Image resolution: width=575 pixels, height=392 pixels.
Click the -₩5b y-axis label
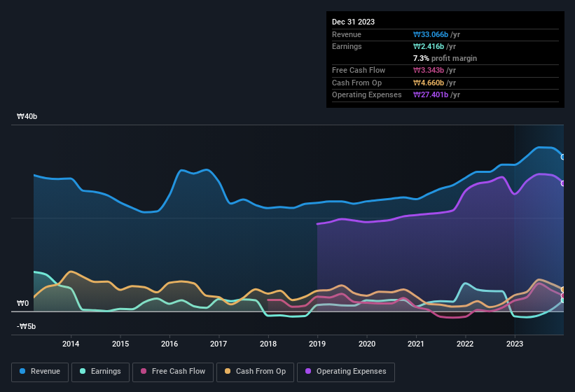coord(27,326)
